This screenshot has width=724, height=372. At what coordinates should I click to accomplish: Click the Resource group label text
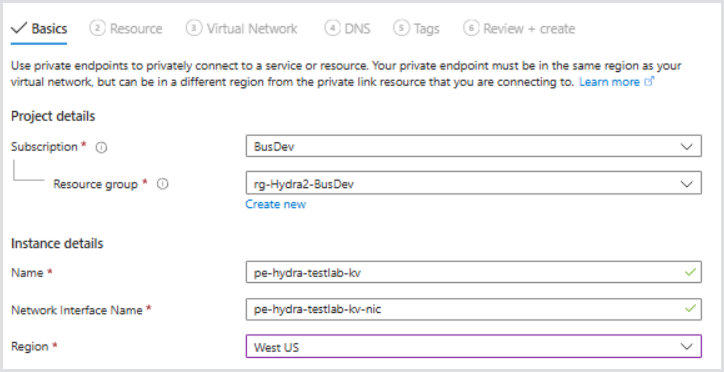pos(96,184)
